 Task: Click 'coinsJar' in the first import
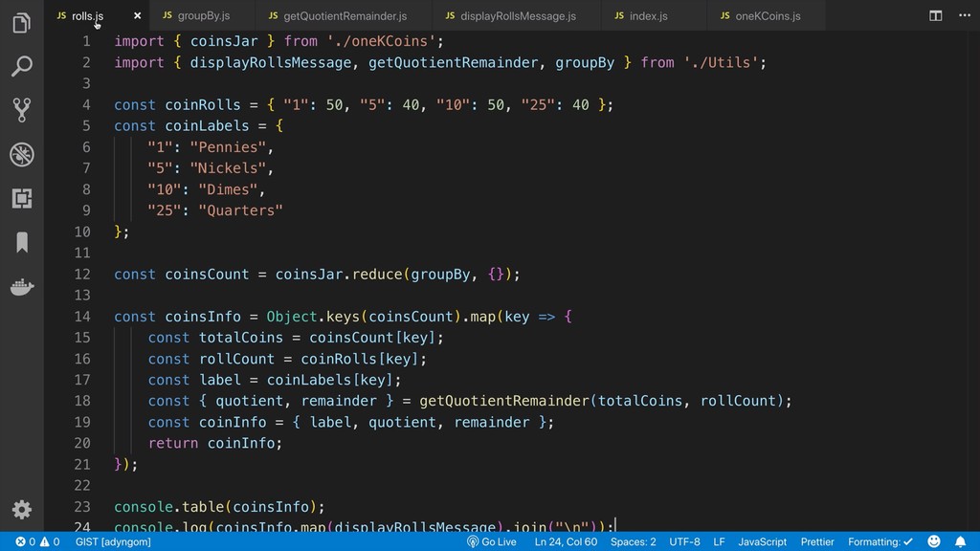click(x=224, y=41)
